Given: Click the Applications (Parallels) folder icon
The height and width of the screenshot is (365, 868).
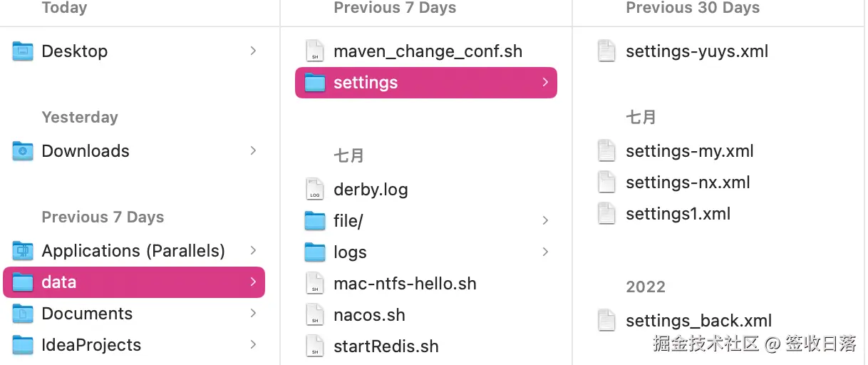Looking at the screenshot, I should click(x=23, y=251).
